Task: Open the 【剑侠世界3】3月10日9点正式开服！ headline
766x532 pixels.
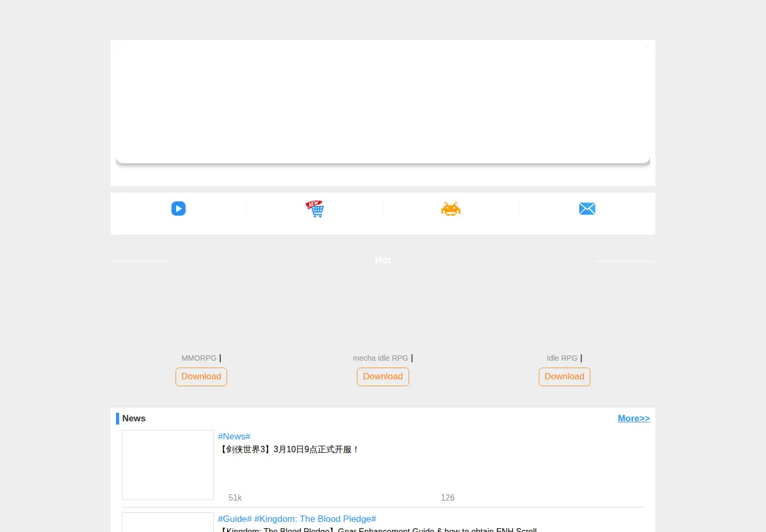Action: 289,450
